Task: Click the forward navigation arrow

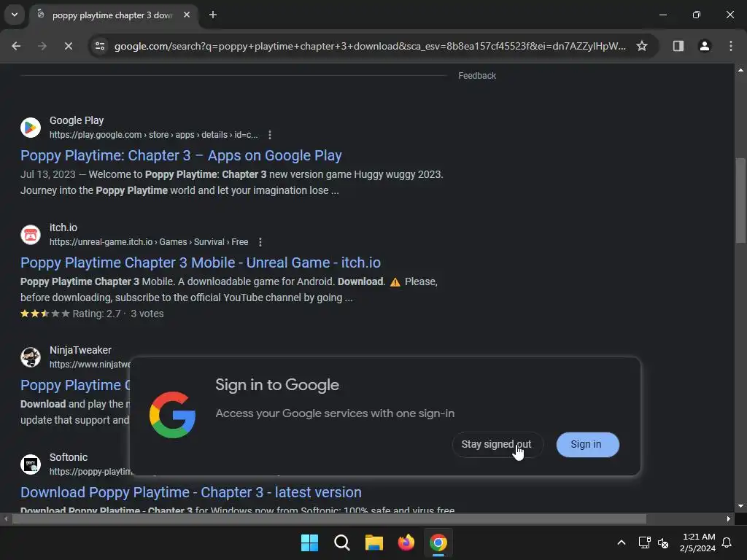Action: (x=42, y=46)
